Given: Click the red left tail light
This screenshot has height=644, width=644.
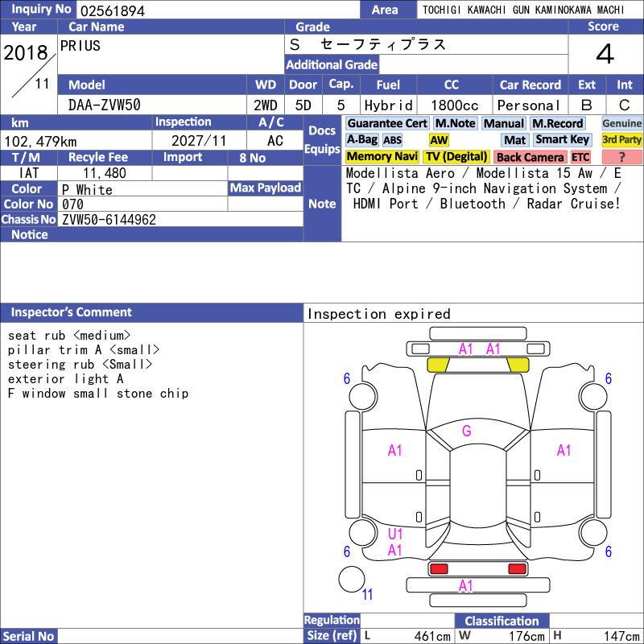Looking at the screenshot, I should 438,569.
